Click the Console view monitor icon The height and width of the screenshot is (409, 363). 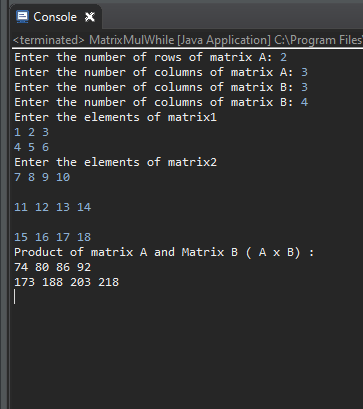pos(22,17)
